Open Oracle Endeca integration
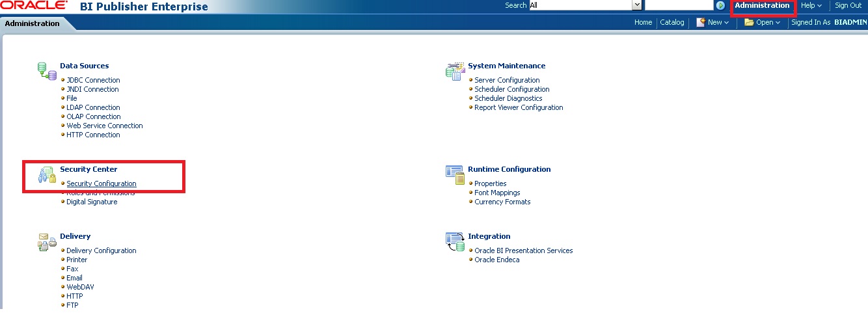The width and height of the screenshot is (868, 324). pyautogui.click(x=497, y=260)
